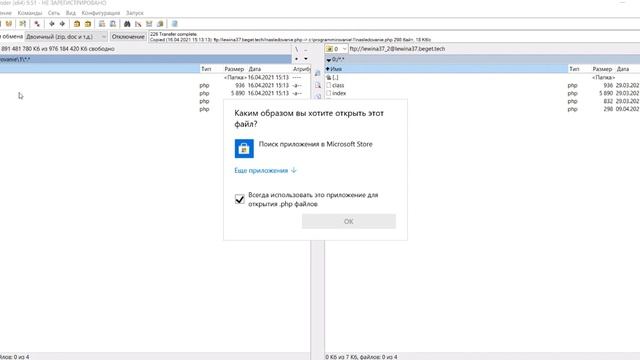
Task: Sort left panel by Размер column header
Action: (234, 69)
